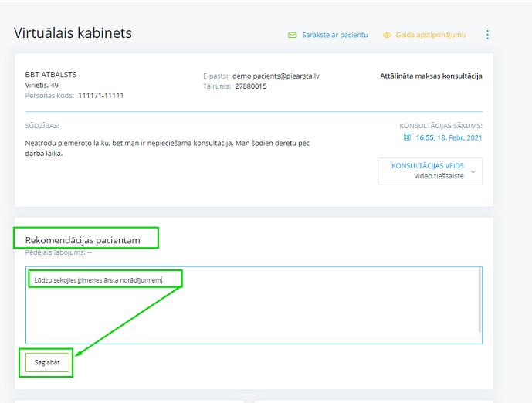Open the Sarakste ar pacientu link
The image size is (532, 403).
coord(334,36)
